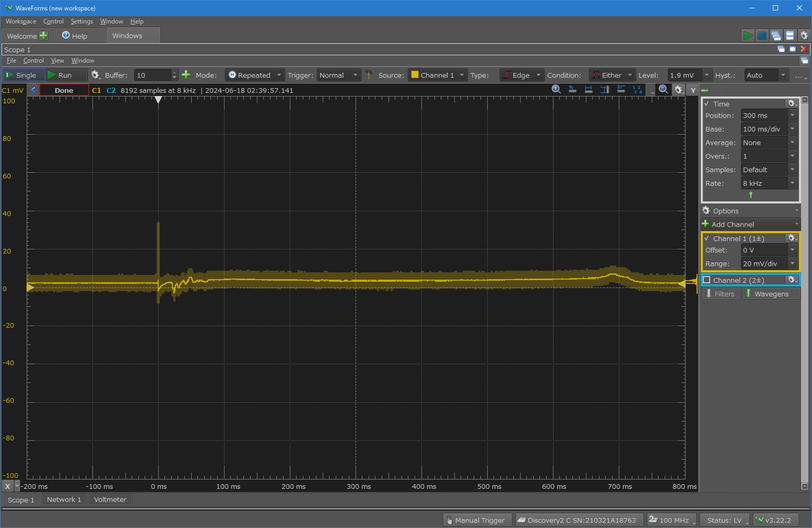Select vertical measure tool icon

point(605,89)
